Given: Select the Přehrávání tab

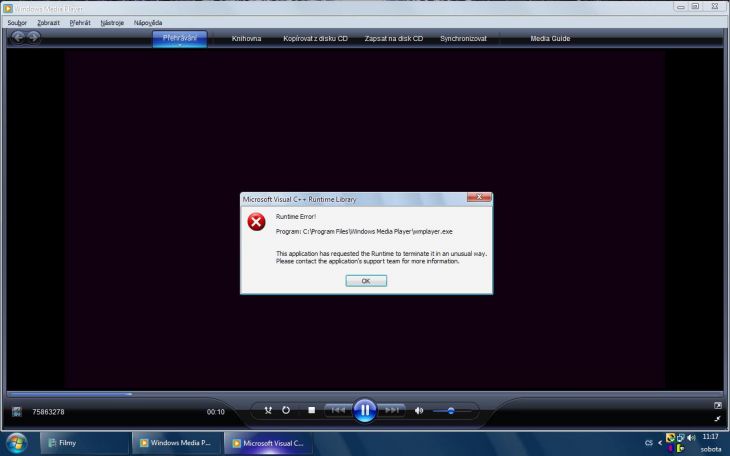Looking at the screenshot, I should coord(180,39).
